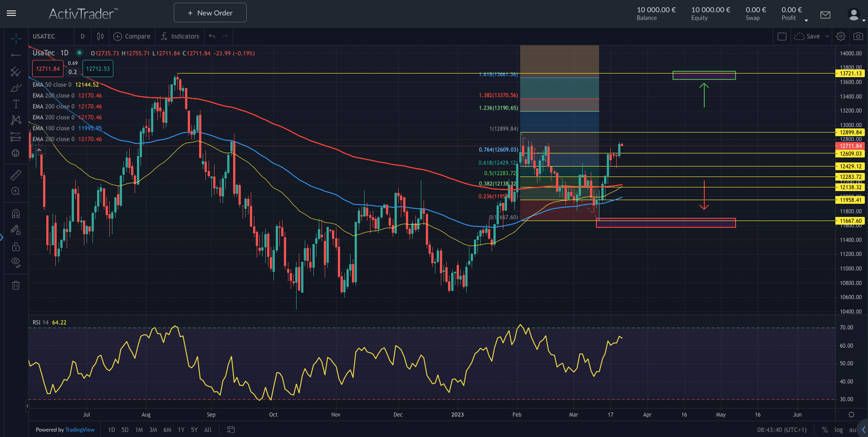
Task: Open the brush drawing tool
Action: click(x=16, y=88)
